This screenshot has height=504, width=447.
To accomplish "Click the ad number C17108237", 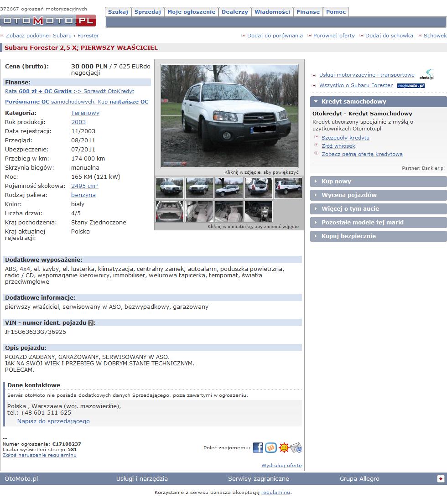I will coord(67,444).
